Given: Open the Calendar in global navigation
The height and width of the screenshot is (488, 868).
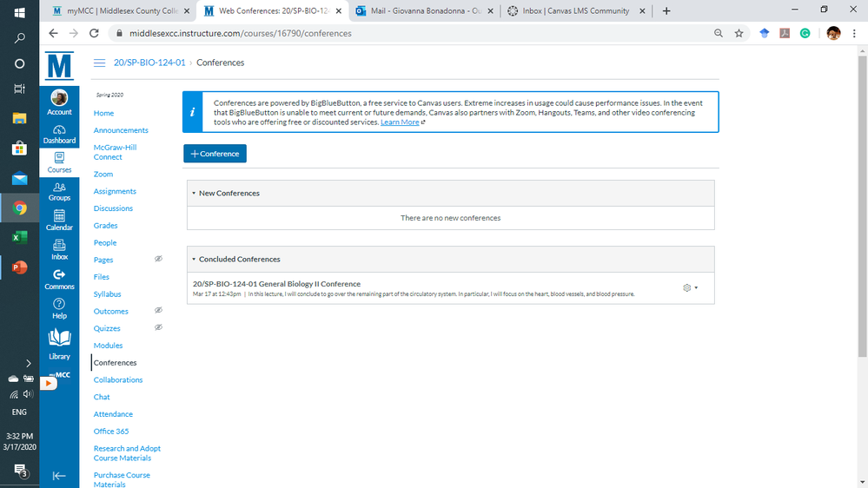Looking at the screenshot, I should click(59, 220).
